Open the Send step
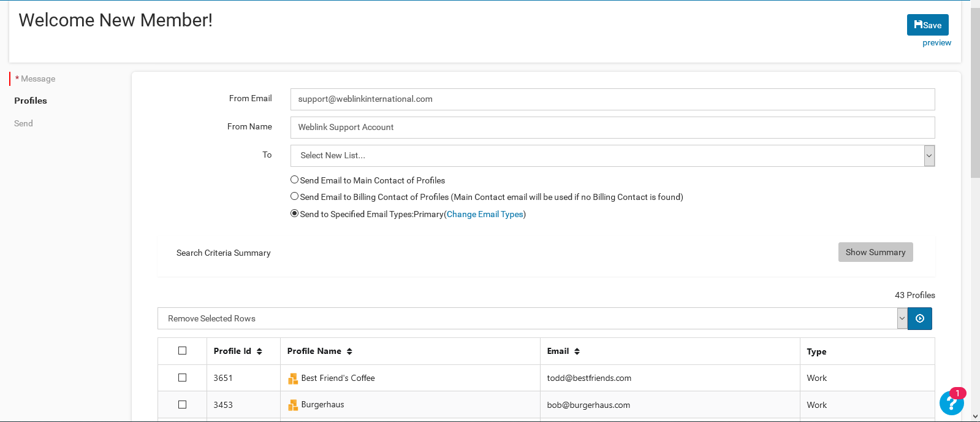This screenshot has height=422, width=980. [23, 123]
